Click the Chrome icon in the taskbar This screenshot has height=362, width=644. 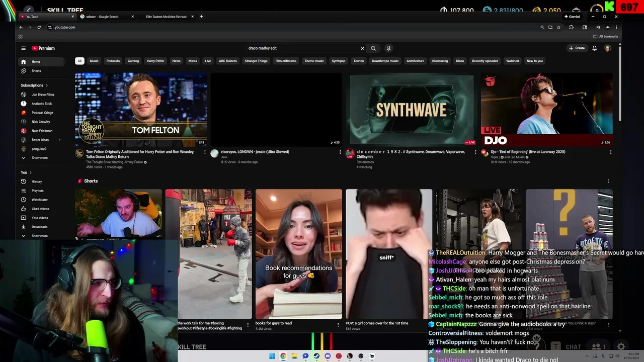point(283,356)
